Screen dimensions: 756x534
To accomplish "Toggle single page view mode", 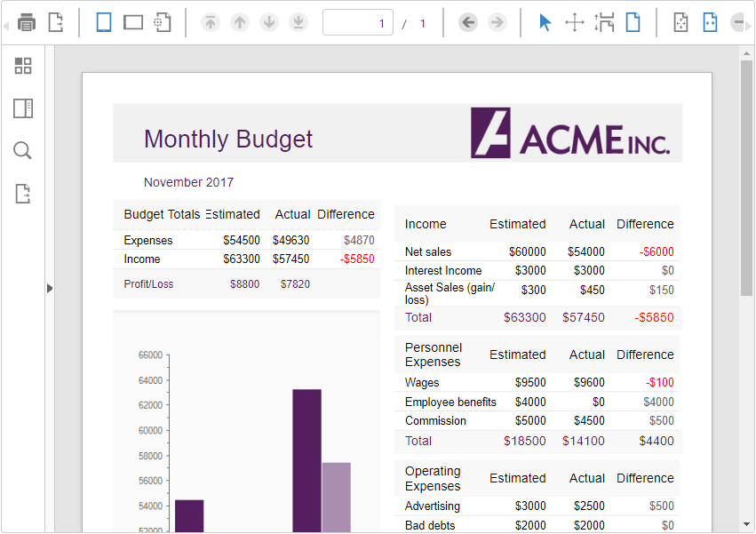I will [104, 23].
